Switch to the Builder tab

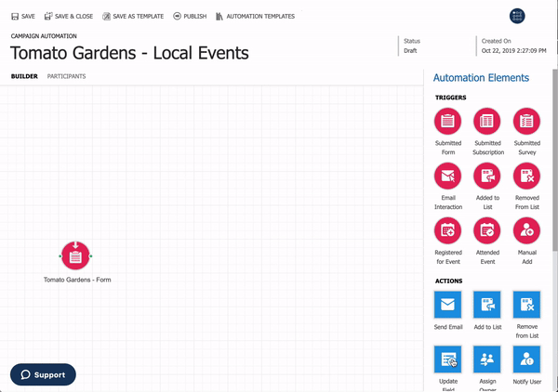pos(24,76)
